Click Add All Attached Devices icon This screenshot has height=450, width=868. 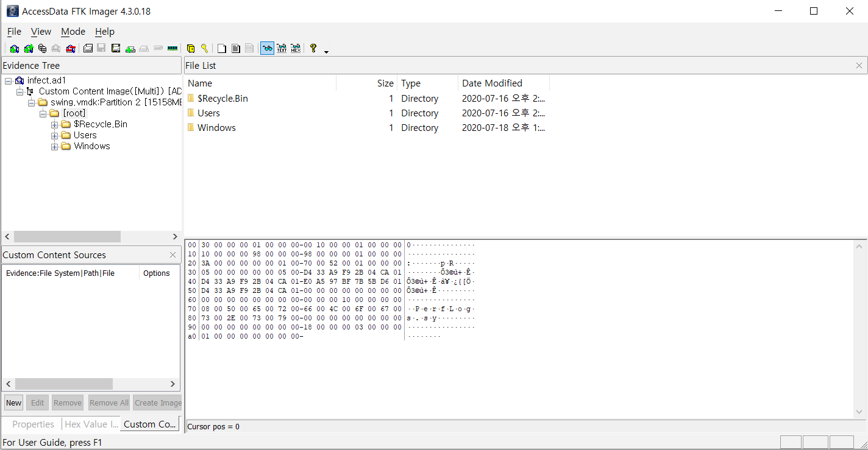28,48
